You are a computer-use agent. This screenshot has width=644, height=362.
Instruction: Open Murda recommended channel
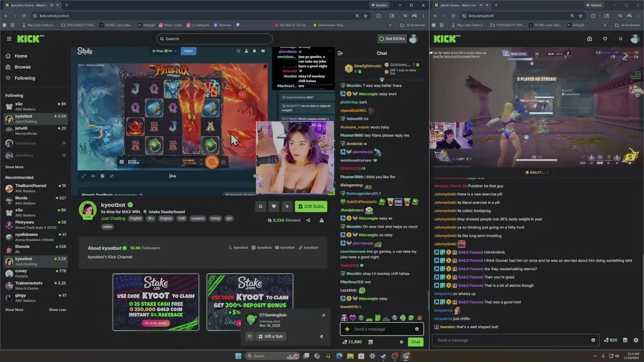pos(35,200)
